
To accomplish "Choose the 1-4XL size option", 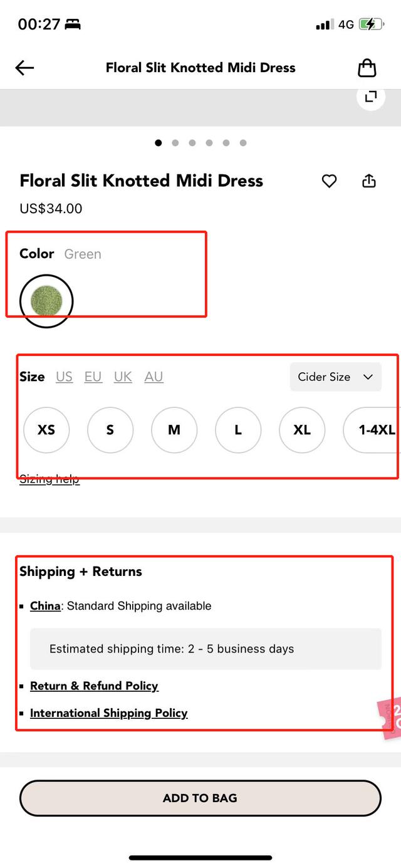I will click(x=373, y=430).
